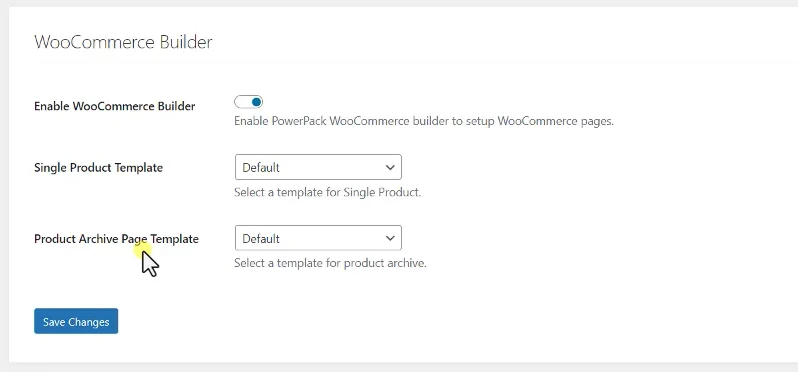Viewport: 798px width, 372px height.
Task: Click the 'Enable PowerPack WooCommerce builder' description text
Action: click(x=423, y=122)
